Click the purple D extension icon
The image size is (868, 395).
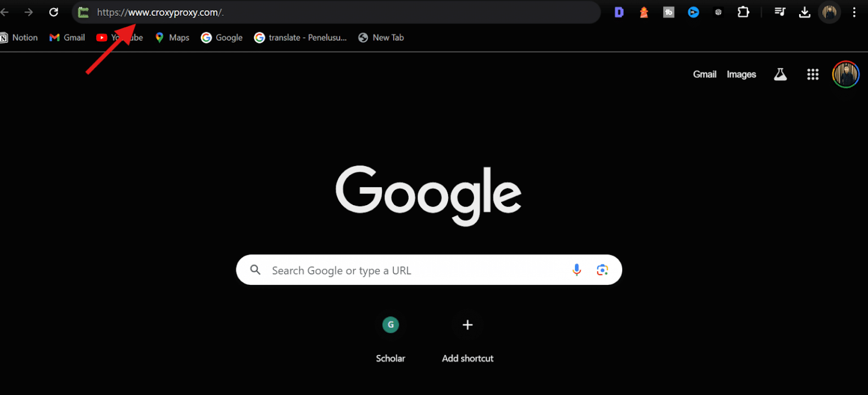(x=619, y=12)
